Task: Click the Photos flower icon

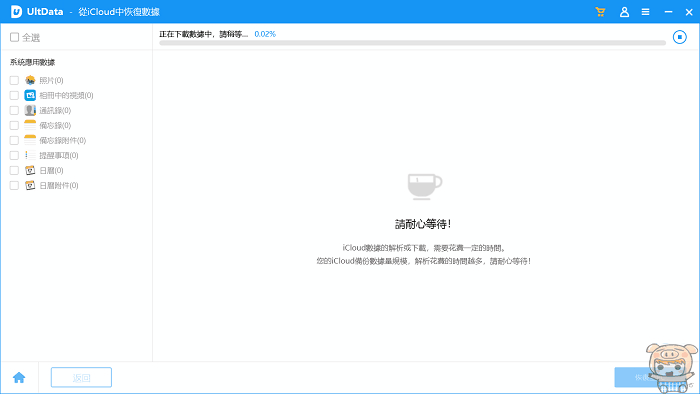Action: click(30, 80)
